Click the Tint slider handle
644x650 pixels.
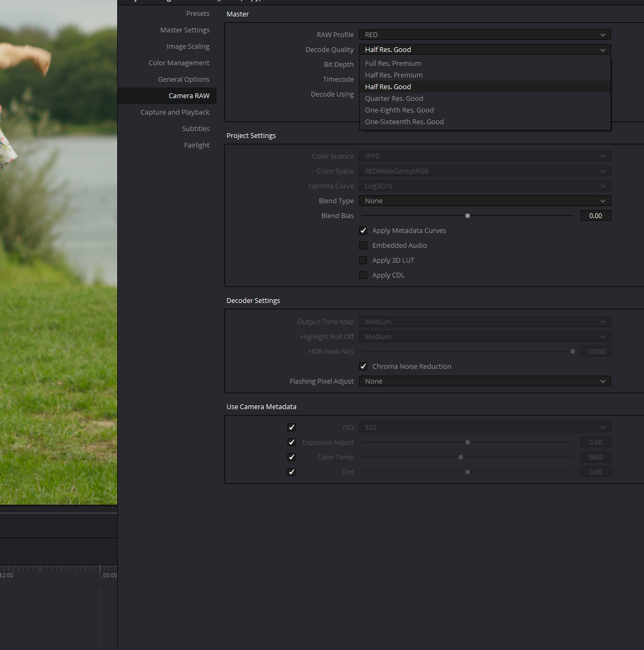(x=467, y=472)
